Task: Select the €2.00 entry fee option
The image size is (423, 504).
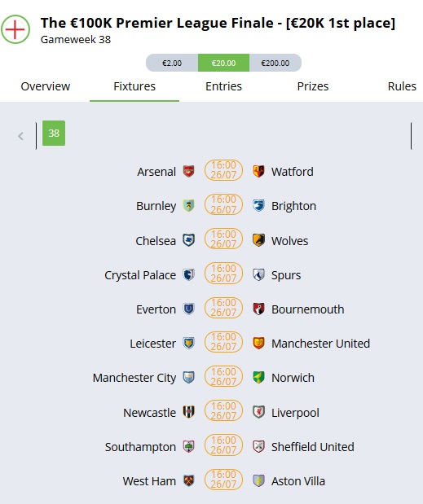Action: click(x=172, y=63)
